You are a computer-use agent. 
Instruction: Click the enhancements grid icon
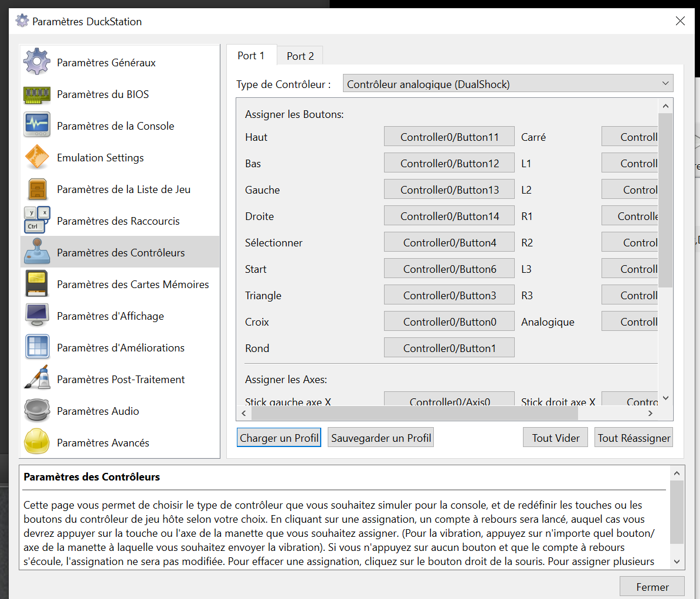tap(37, 347)
